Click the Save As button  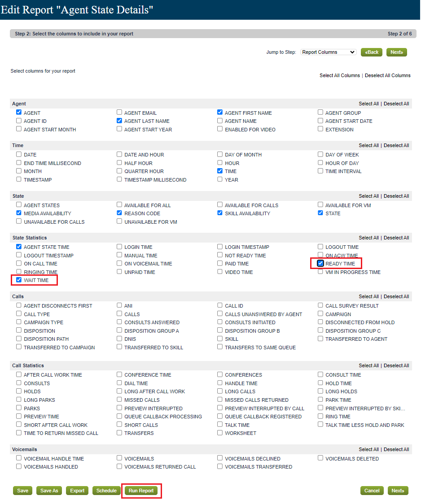pos(49,491)
